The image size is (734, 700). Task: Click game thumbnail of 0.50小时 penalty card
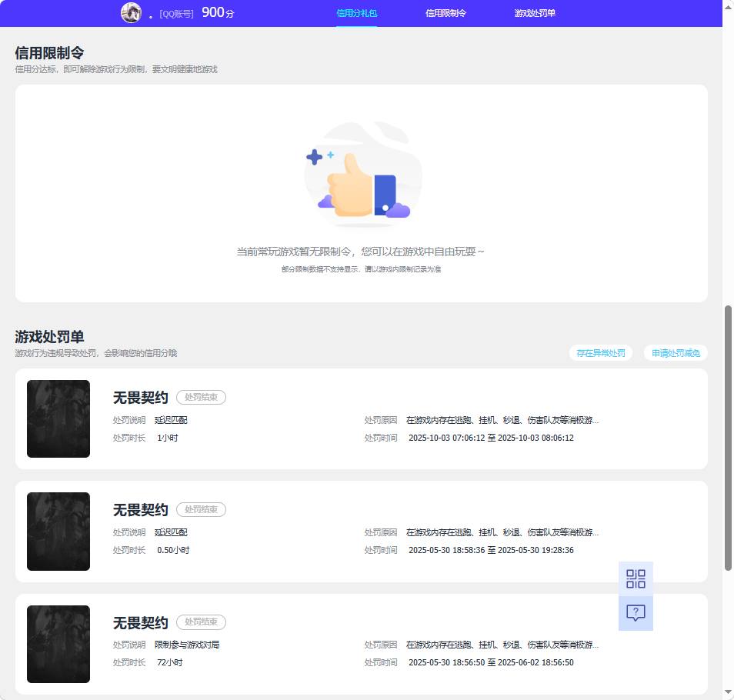point(58,532)
